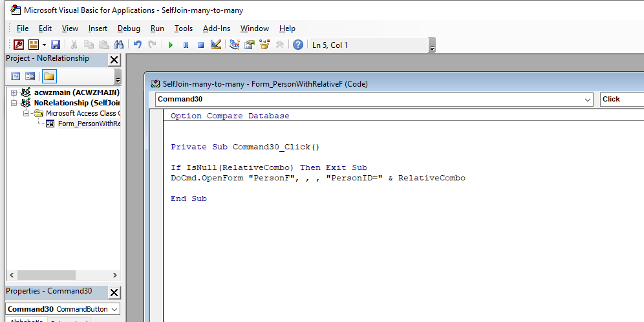644x322 pixels.
Task: Click the Break pause icon
Action: point(186,45)
